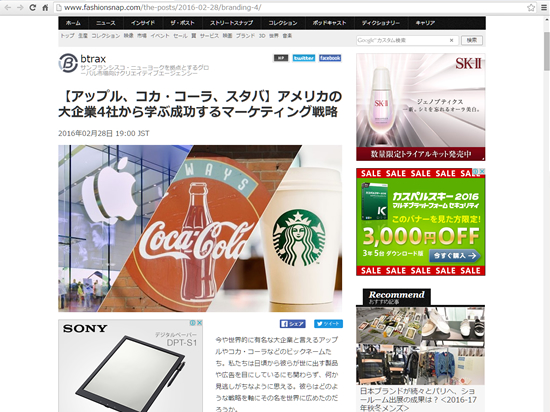
Task: Select 3D in the sub-navigation
Action: click(x=262, y=36)
